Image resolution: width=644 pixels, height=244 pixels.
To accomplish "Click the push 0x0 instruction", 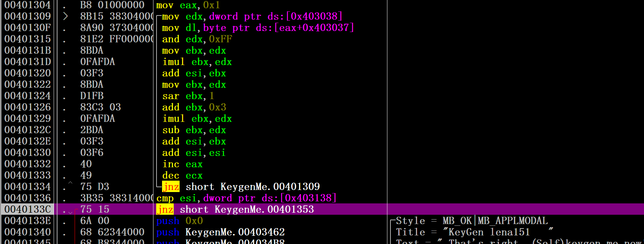I will coord(180,221).
